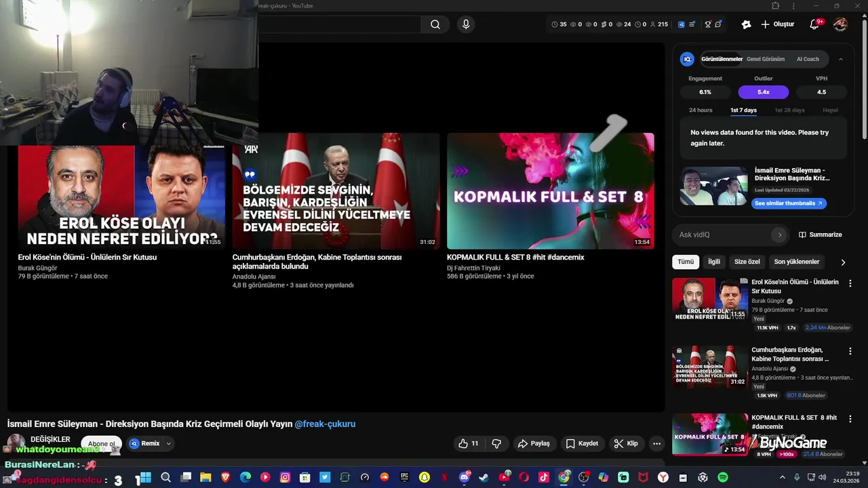The image size is (868, 488).
Task: Select the İlgili filter chip
Action: click(x=714, y=262)
